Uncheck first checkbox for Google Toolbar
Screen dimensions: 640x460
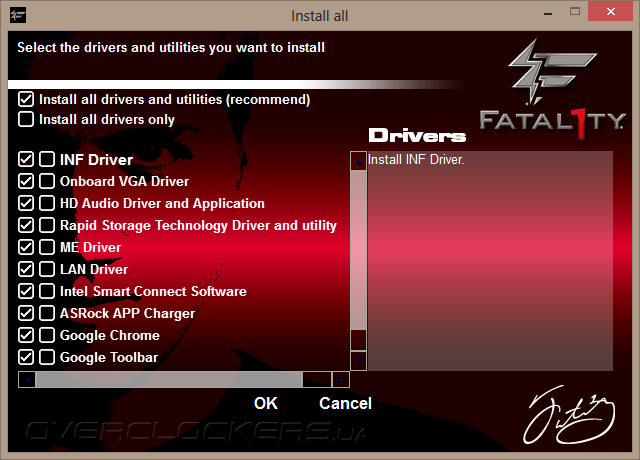coord(26,357)
